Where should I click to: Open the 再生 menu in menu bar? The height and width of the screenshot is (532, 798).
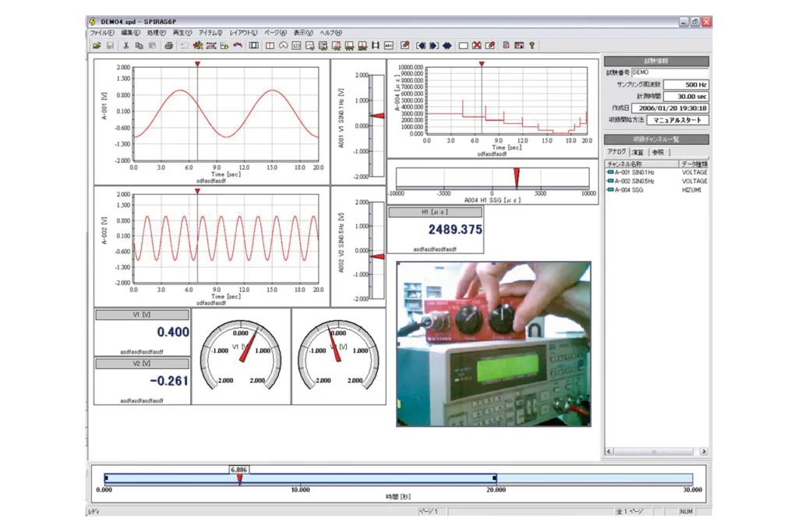(180, 33)
